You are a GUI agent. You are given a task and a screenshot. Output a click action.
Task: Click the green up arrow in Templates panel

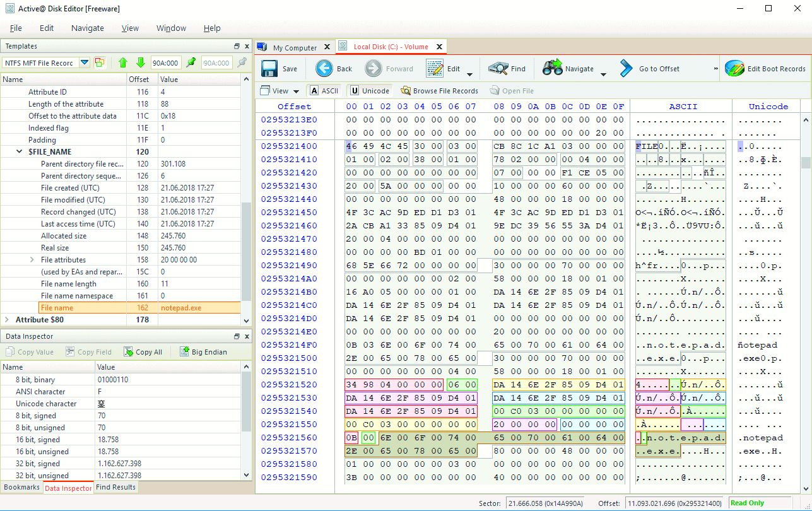[123, 62]
